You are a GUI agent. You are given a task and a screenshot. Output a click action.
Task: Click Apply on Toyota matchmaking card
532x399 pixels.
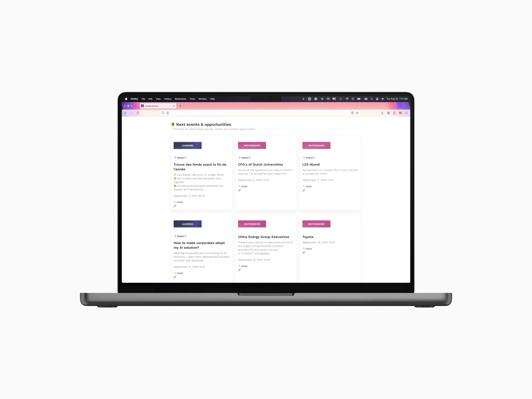(x=308, y=249)
